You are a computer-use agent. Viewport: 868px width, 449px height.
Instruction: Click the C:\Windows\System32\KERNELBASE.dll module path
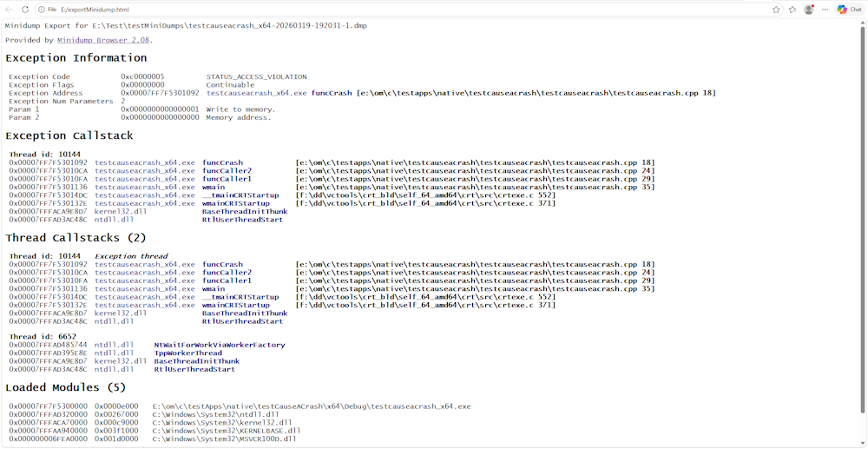coord(227,431)
